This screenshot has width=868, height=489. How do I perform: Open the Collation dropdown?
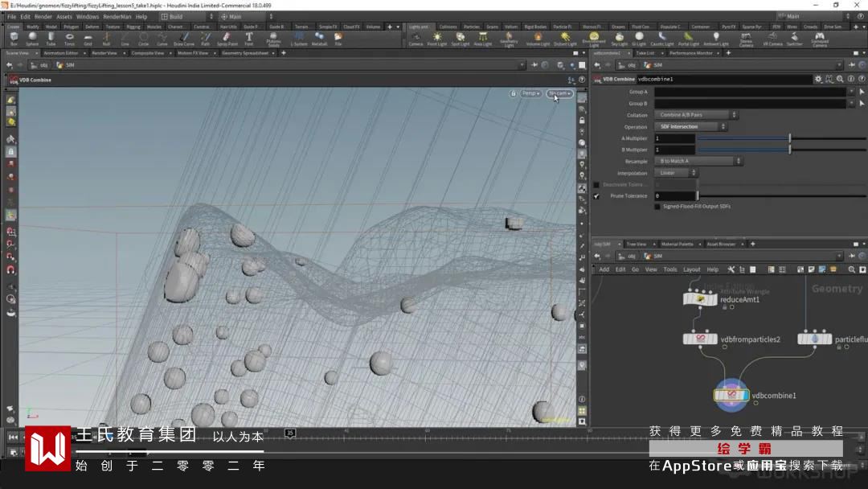coord(696,115)
